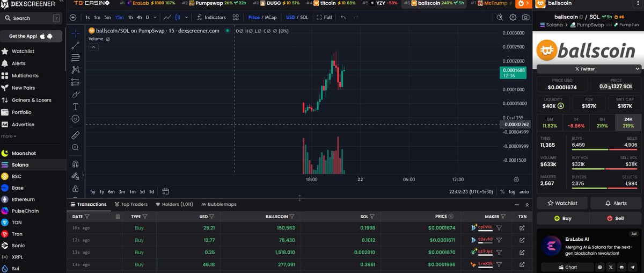Click the green Buy button
The width and height of the screenshot is (644, 273).
(562, 219)
